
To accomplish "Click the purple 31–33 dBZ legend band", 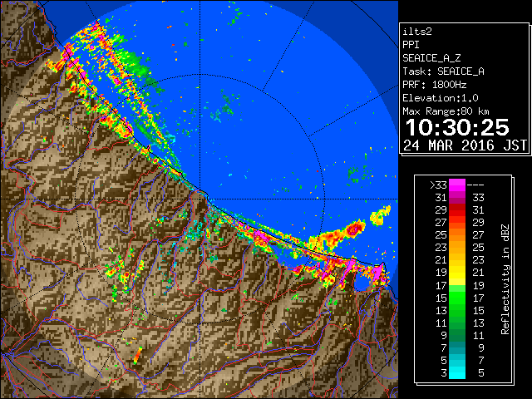I will (x=457, y=198).
